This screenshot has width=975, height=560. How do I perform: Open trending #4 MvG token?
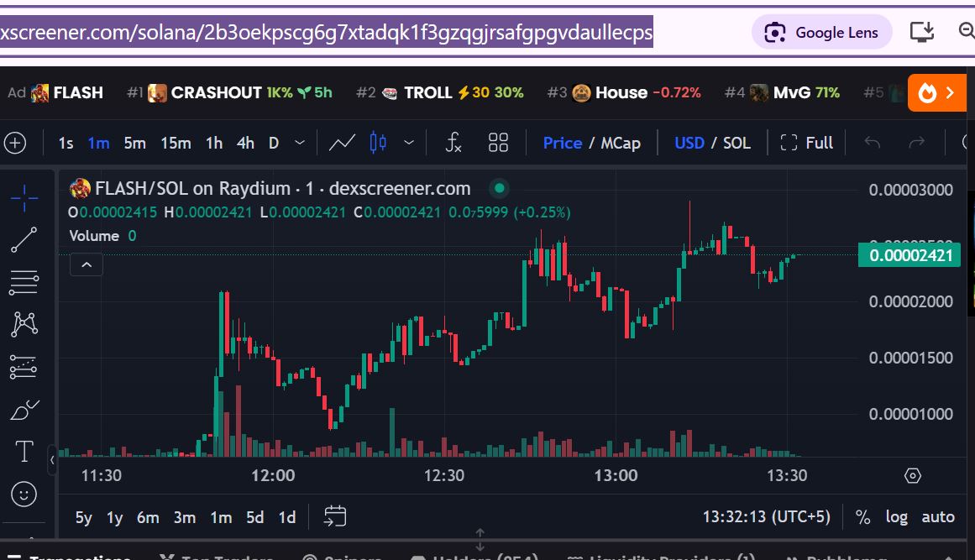pyautogui.click(x=782, y=92)
